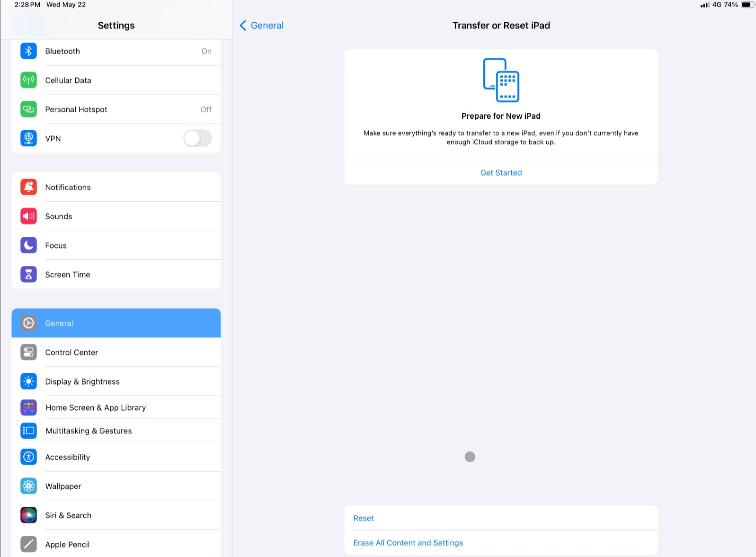
Task: Tap the Personal Hotspot link icon
Action: 28,109
